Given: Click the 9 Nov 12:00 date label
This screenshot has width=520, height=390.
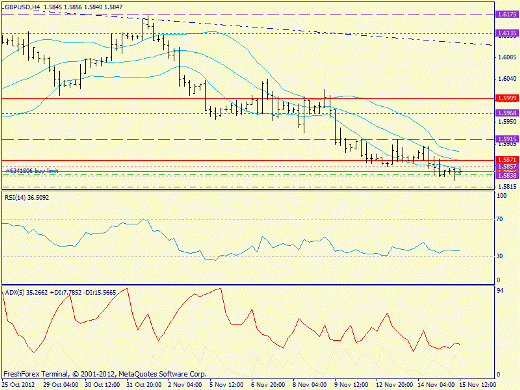Looking at the screenshot, I should (352, 385).
